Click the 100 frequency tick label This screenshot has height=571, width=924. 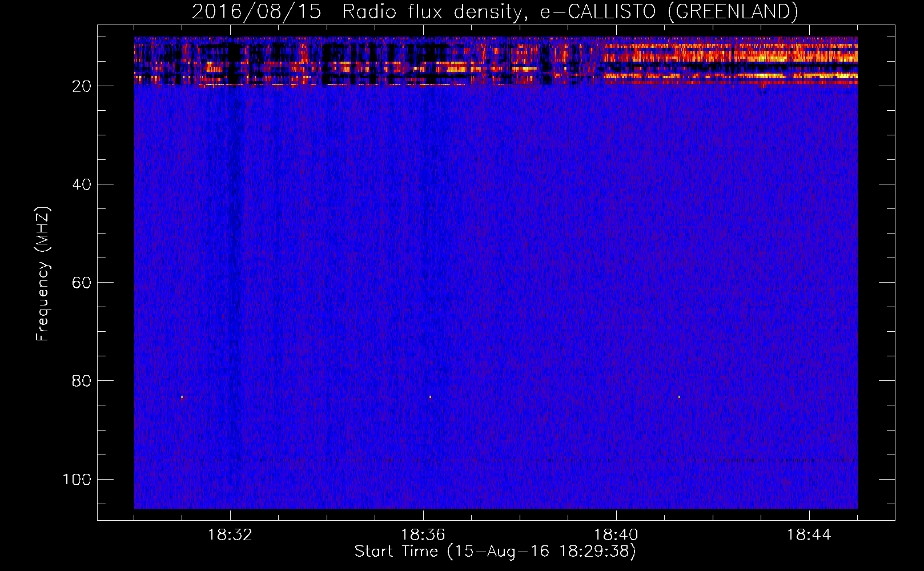[77, 479]
